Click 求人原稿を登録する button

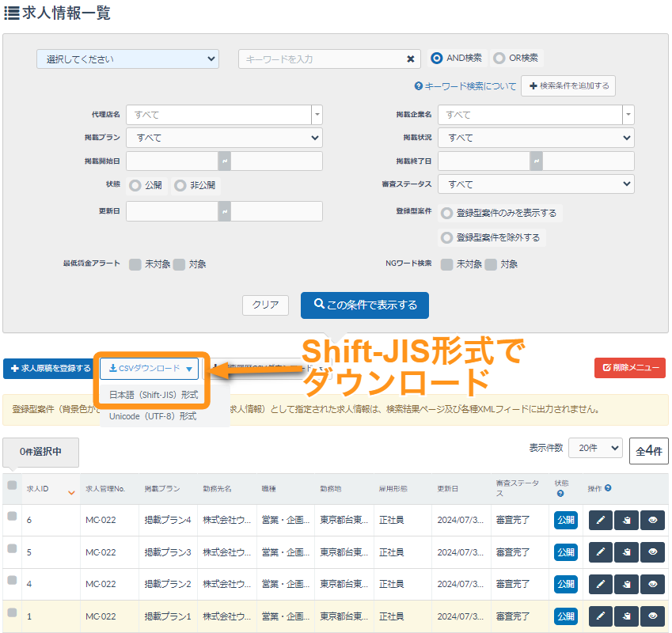point(50,368)
